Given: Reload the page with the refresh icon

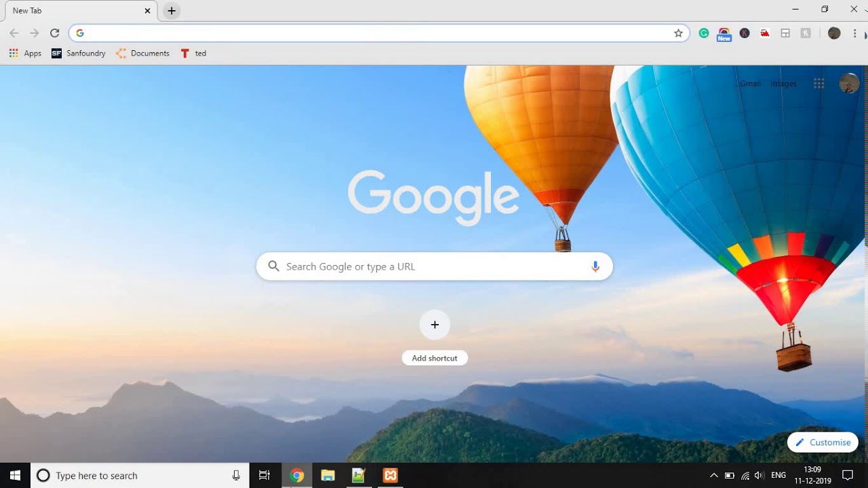Looking at the screenshot, I should (x=55, y=33).
